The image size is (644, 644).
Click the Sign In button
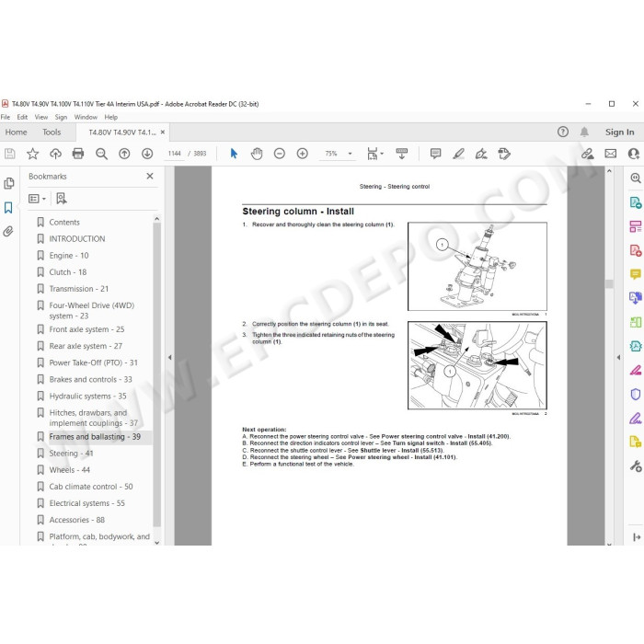(x=619, y=132)
